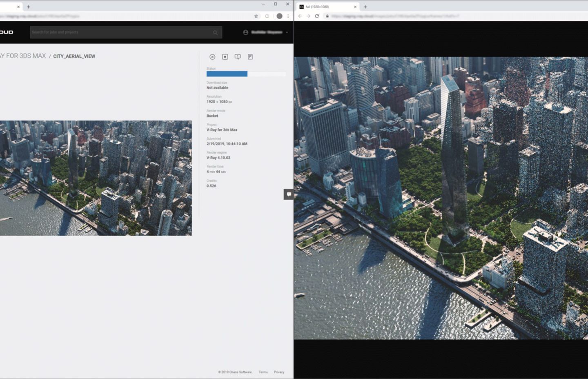The image size is (588, 379).
Task: Click the job notes icon
Action: click(x=250, y=57)
